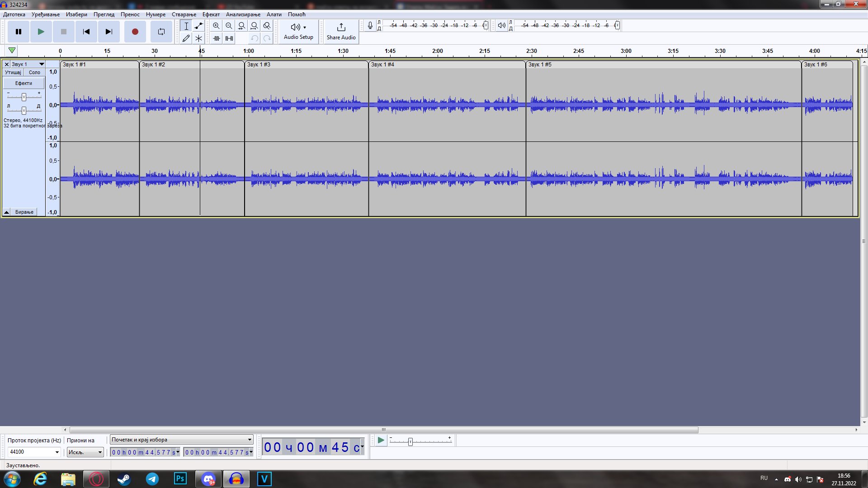Click the Redo arrow
868x488 pixels.
click(x=267, y=38)
